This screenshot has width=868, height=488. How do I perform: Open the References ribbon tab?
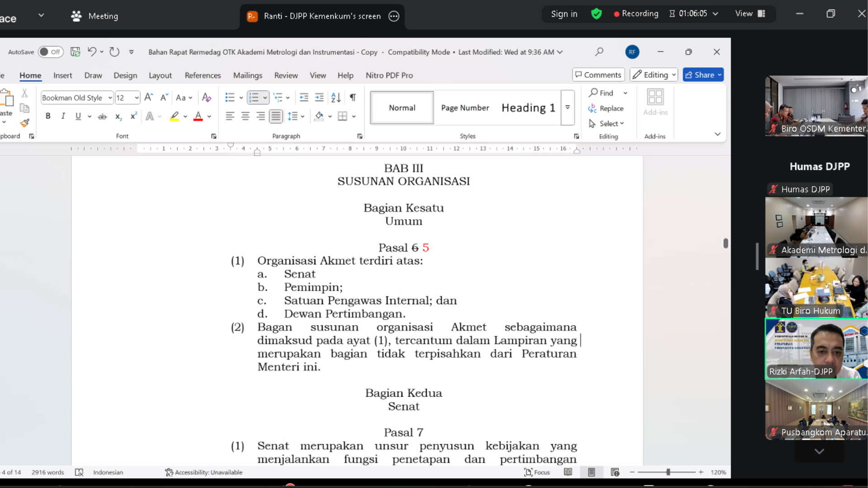point(203,75)
